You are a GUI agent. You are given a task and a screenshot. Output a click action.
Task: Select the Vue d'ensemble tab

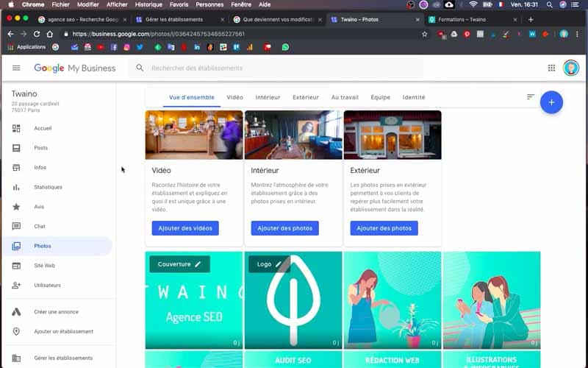coord(192,97)
